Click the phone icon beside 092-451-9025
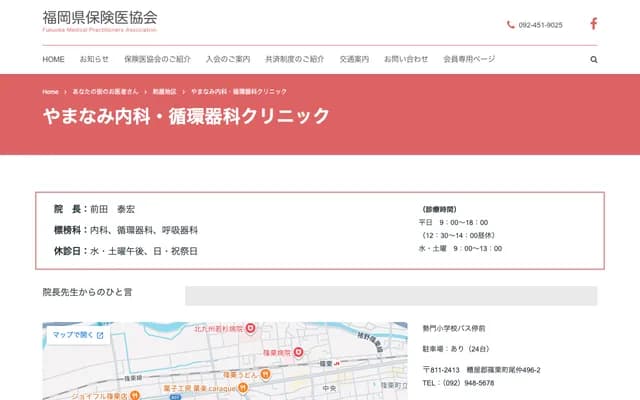 (x=510, y=24)
